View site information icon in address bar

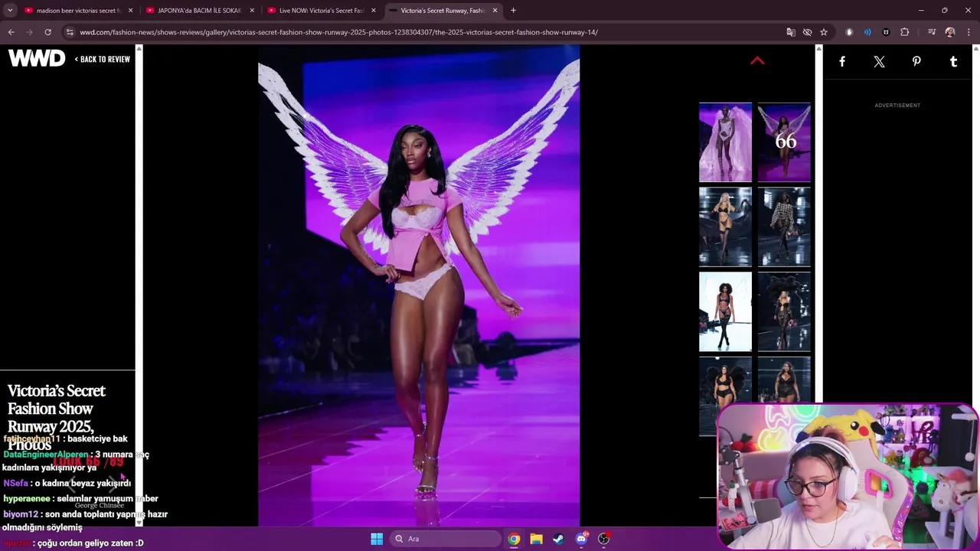pos(70,32)
